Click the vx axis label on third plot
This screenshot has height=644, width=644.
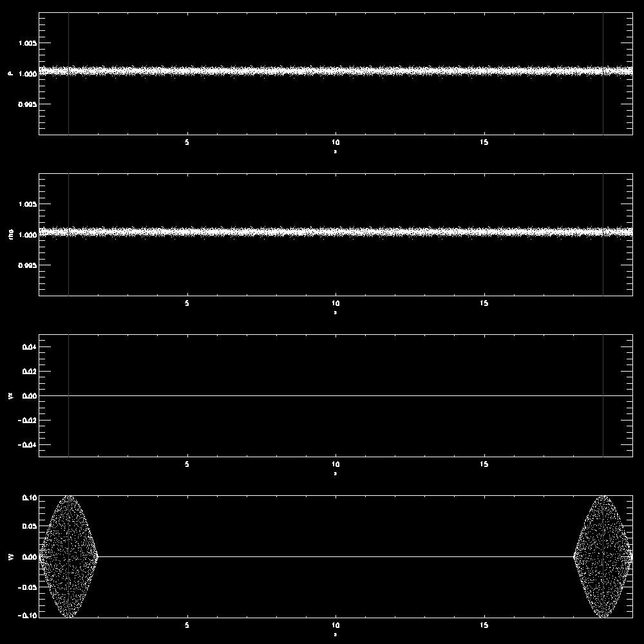(x=10, y=395)
